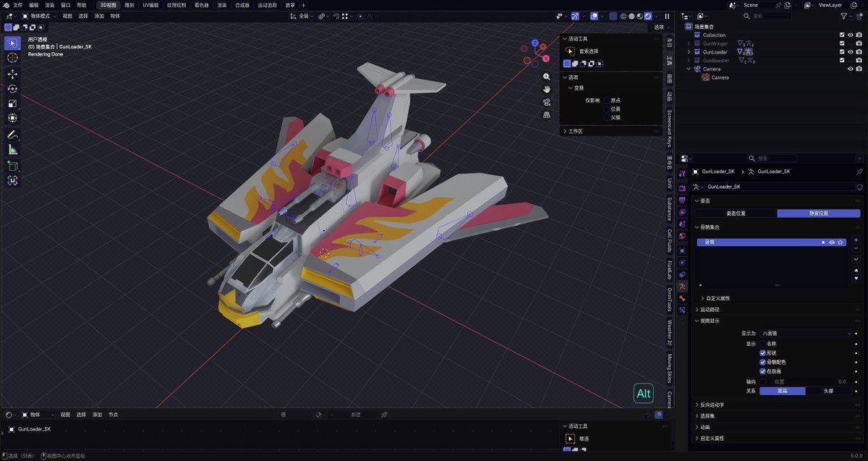This screenshot has width=868, height=461.
Task: Select material preview shading mode
Action: pos(640,16)
